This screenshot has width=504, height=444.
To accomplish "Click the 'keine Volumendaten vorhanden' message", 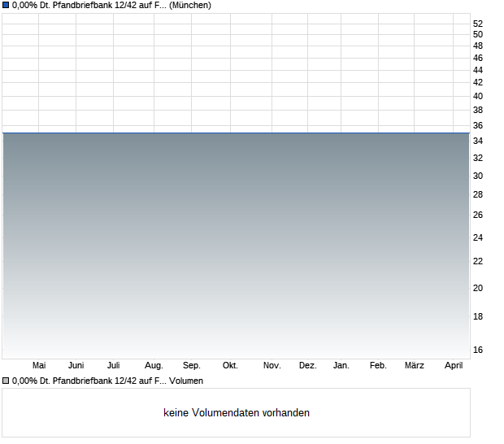I will click(237, 413).
